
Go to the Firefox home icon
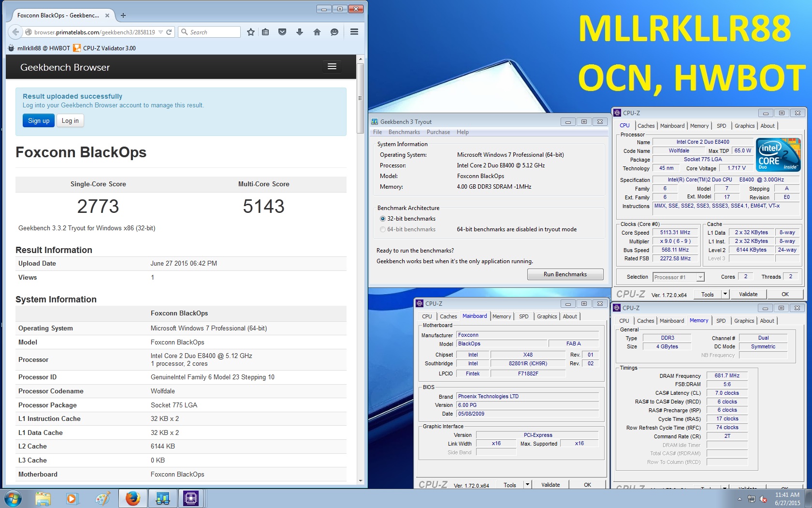pos(317,32)
